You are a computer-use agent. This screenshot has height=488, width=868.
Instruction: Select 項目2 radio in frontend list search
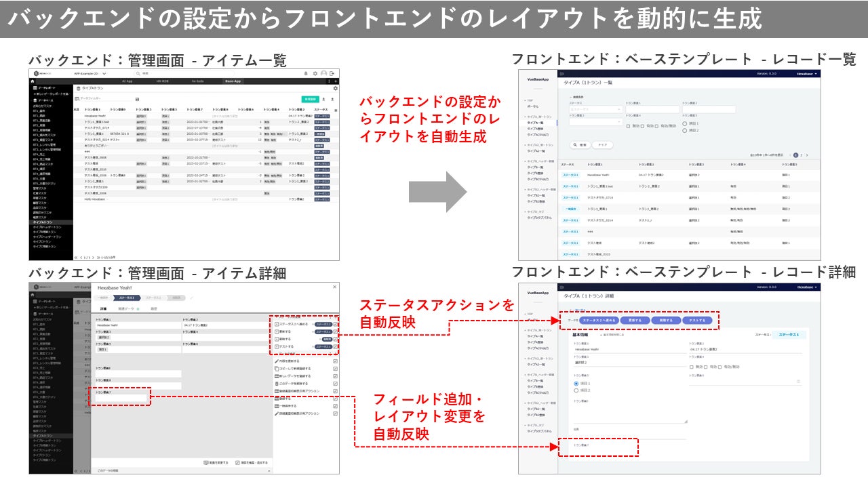685,131
